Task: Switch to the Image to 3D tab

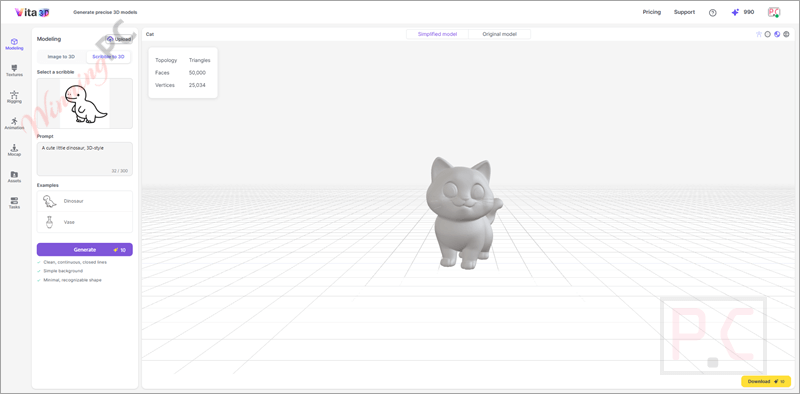Action: 61,57
